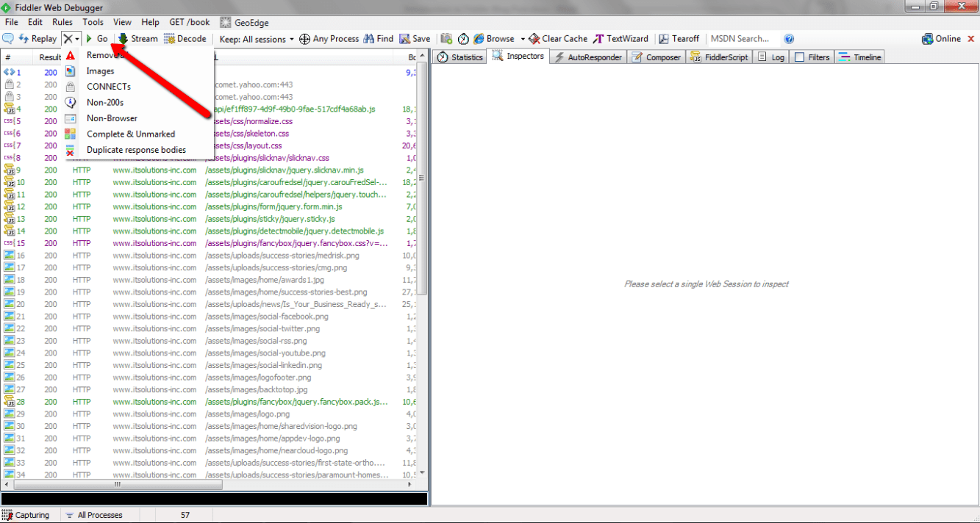The height and width of the screenshot is (523, 980).
Task: Click the Any Process target icon
Action: click(x=329, y=39)
